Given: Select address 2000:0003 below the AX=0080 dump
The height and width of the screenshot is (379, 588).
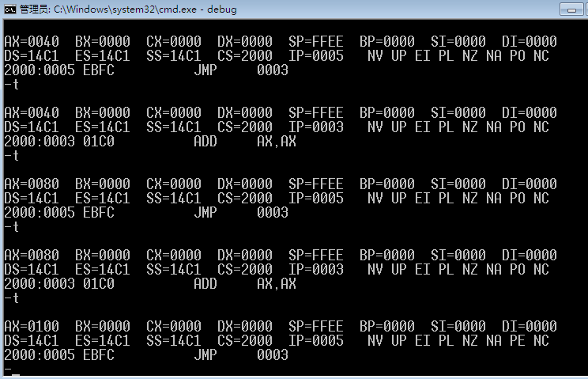Looking at the screenshot, I should pos(40,284).
